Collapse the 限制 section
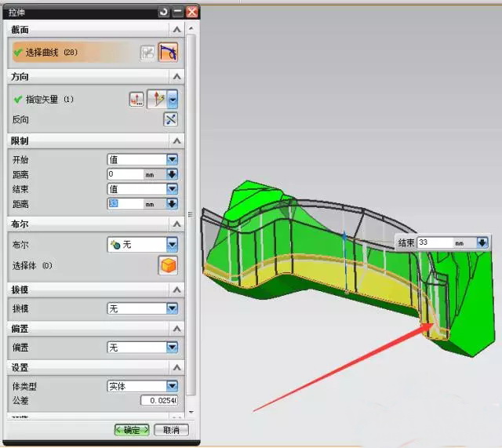The height and width of the screenshot is (448, 502). (177, 141)
